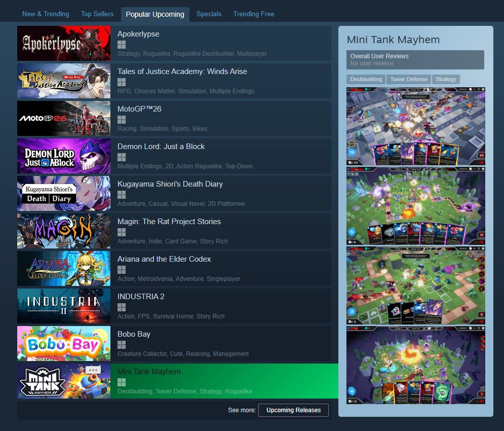Click the Tower Defense tag in preview panel

pyautogui.click(x=409, y=79)
